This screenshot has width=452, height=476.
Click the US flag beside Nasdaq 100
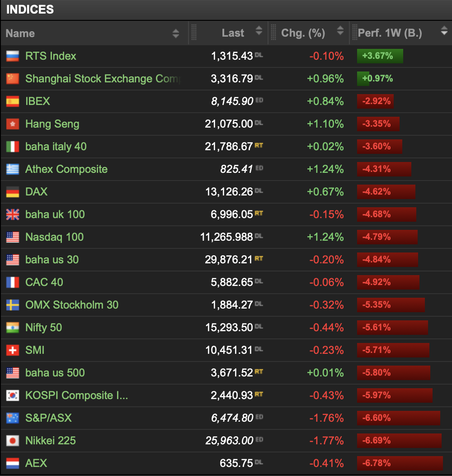pyautogui.click(x=13, y=237)
